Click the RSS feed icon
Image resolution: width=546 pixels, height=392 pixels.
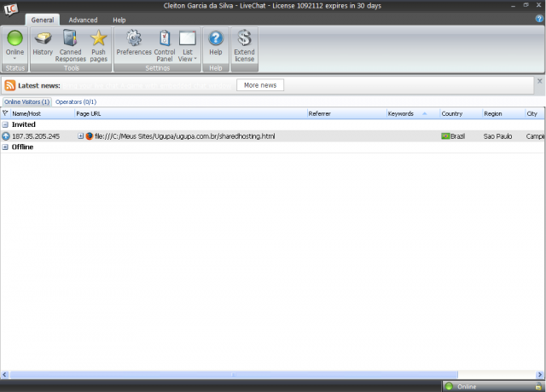10,85
